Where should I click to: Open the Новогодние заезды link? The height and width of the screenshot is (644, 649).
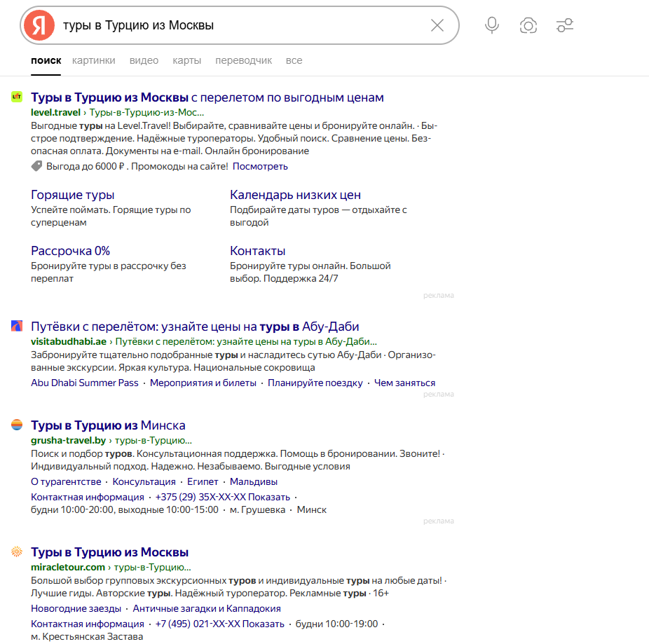point(76,608)
